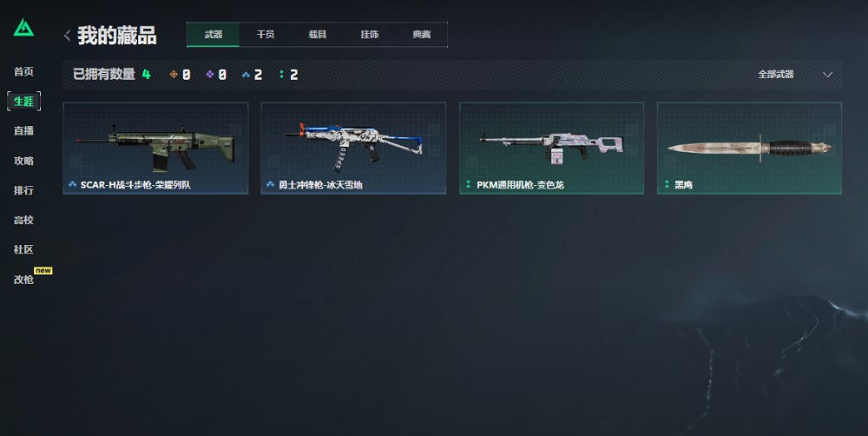
Task: Open the 挂饰 tab
Action: [369, 35]
